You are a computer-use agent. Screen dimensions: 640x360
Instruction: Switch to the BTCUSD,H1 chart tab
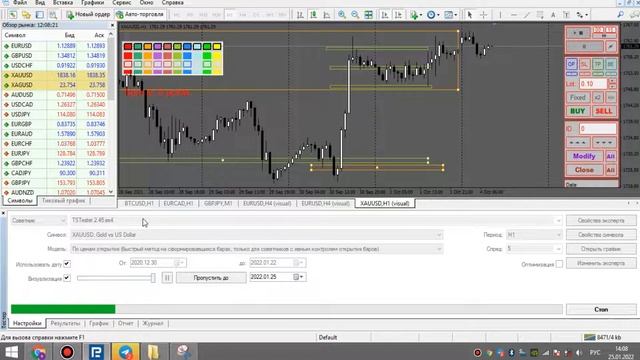pos(139,203)
